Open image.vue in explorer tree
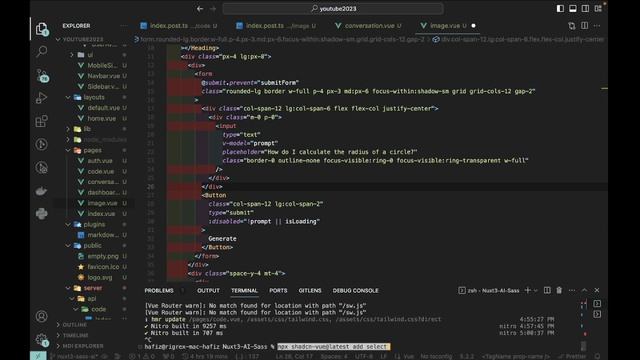 click(102, 203)
